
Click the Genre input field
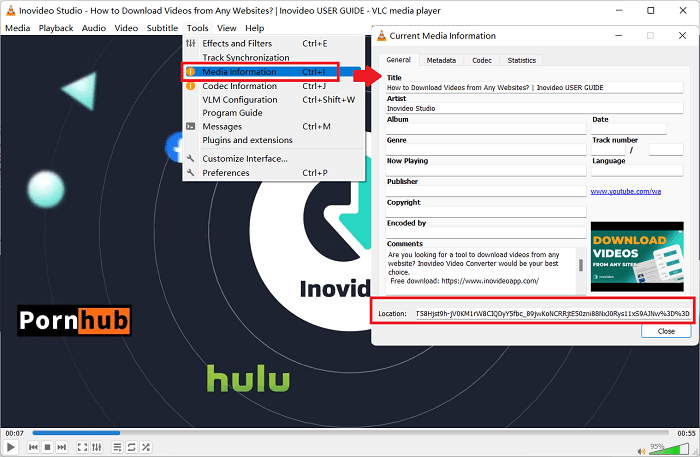[x=486, y=150]
